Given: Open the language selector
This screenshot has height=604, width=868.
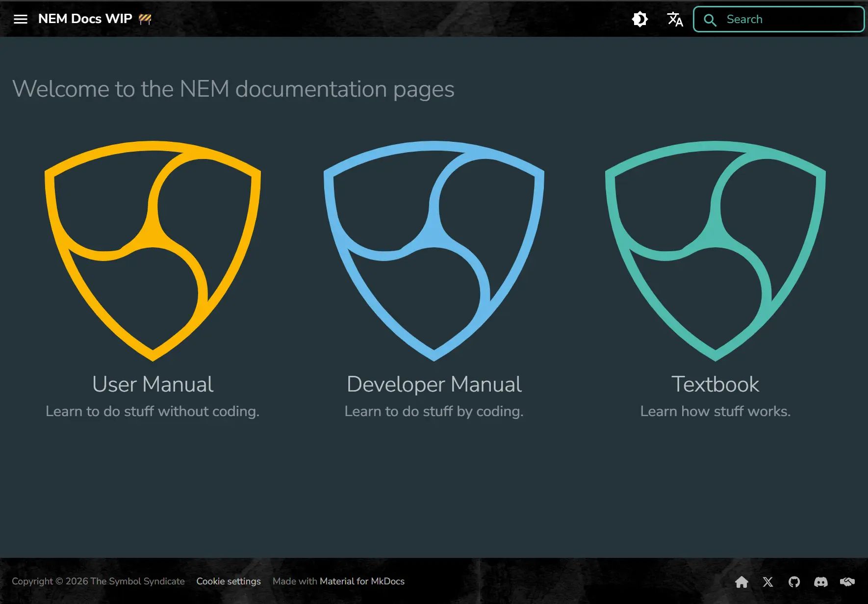Looking at the screenshot, I should (x=675, y=19).
